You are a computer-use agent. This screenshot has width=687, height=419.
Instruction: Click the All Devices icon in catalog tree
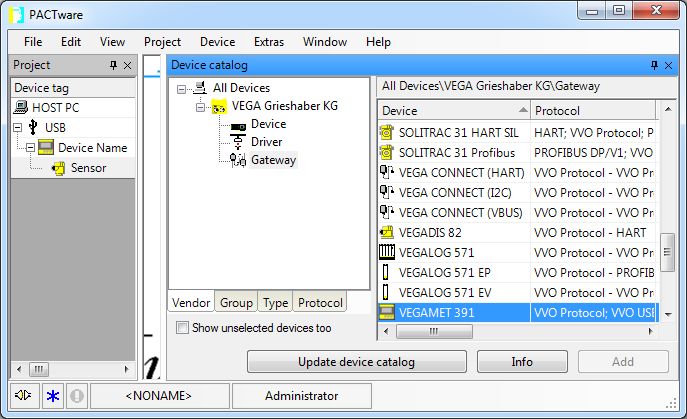[200, 88]
